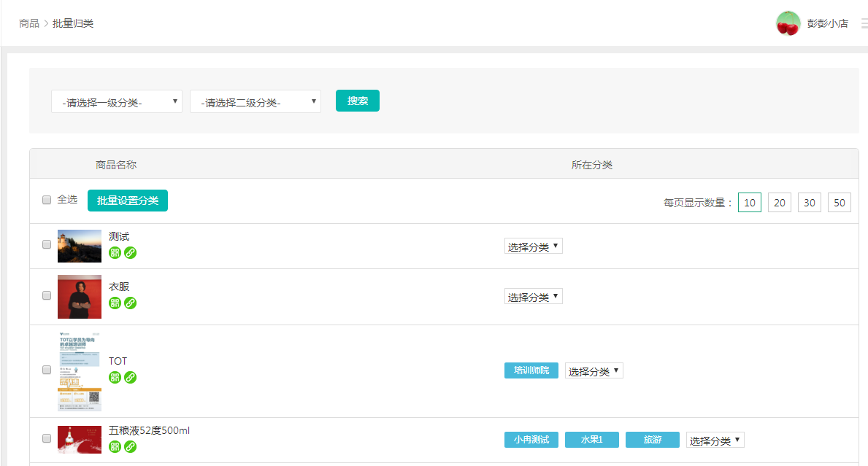Screen dimensions: 868x466
Task: Click the link icon under 五粮液52度500ml
Action: [x=130, y=446]
